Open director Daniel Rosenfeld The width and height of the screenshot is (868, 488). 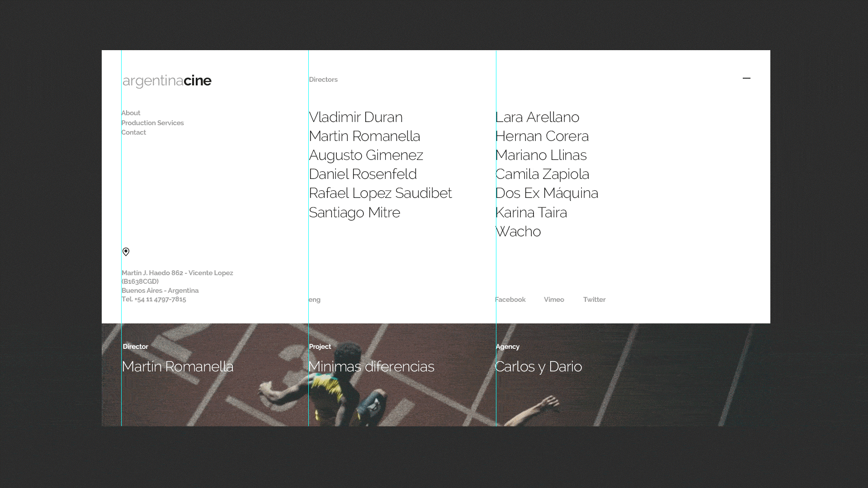click(363, 174)
